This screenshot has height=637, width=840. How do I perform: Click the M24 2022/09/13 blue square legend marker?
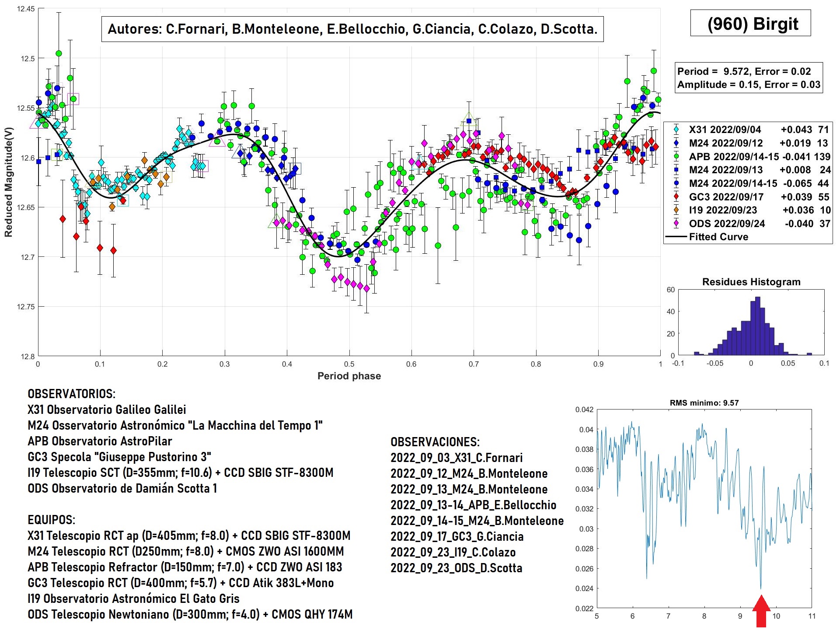[676, 170]
